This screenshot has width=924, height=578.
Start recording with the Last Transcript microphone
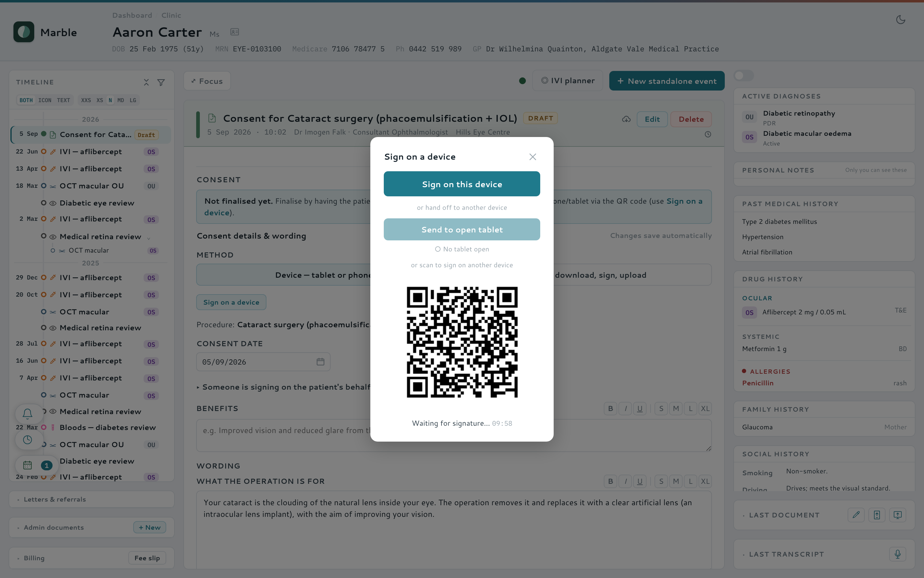[898, 554]
